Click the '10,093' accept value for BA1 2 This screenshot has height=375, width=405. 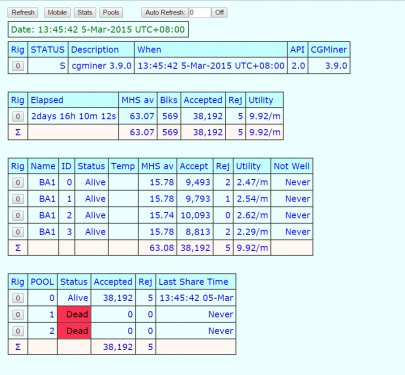click(195, 215)
